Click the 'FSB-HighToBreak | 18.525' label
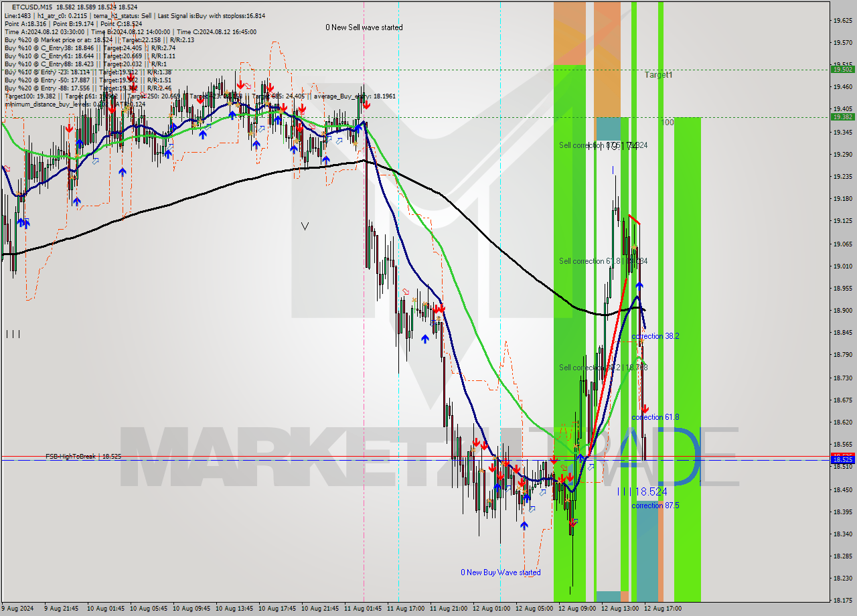Screen dimensions: 857x616 (x=84, y=456)
